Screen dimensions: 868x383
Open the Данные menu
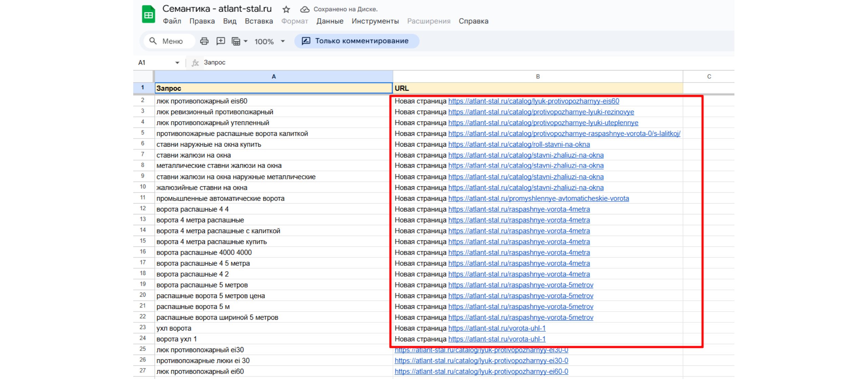pos(330,21)
